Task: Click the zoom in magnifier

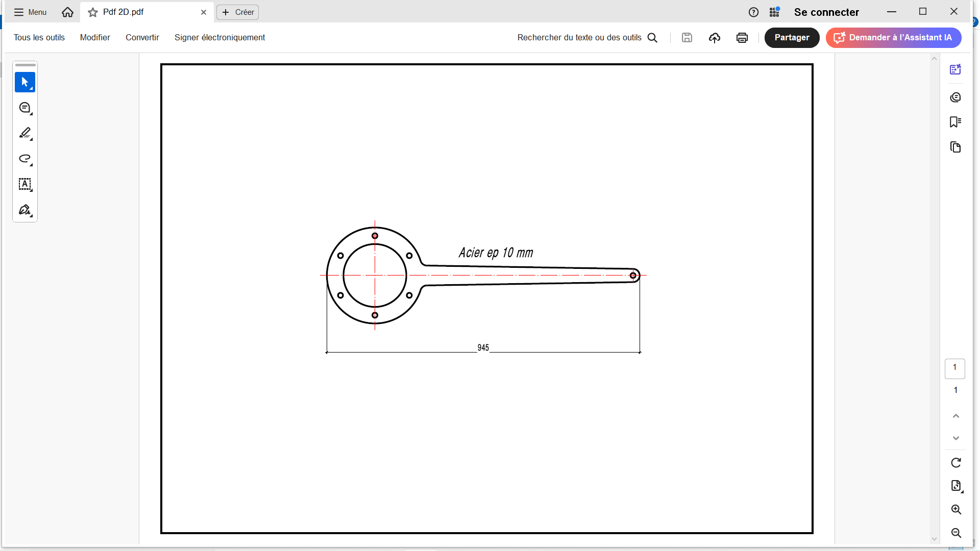Action: [x=955, y=510]
